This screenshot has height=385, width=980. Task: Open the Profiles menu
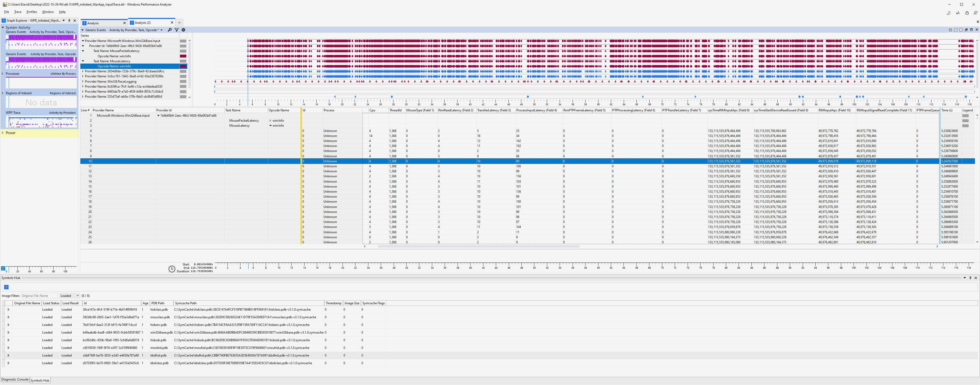pos(32,12)
